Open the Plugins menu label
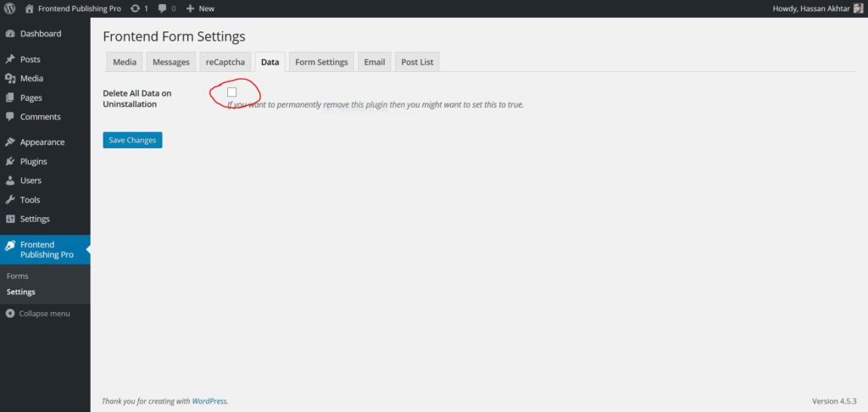Viewport: 868px width, 412px height. tap(34, 162)
